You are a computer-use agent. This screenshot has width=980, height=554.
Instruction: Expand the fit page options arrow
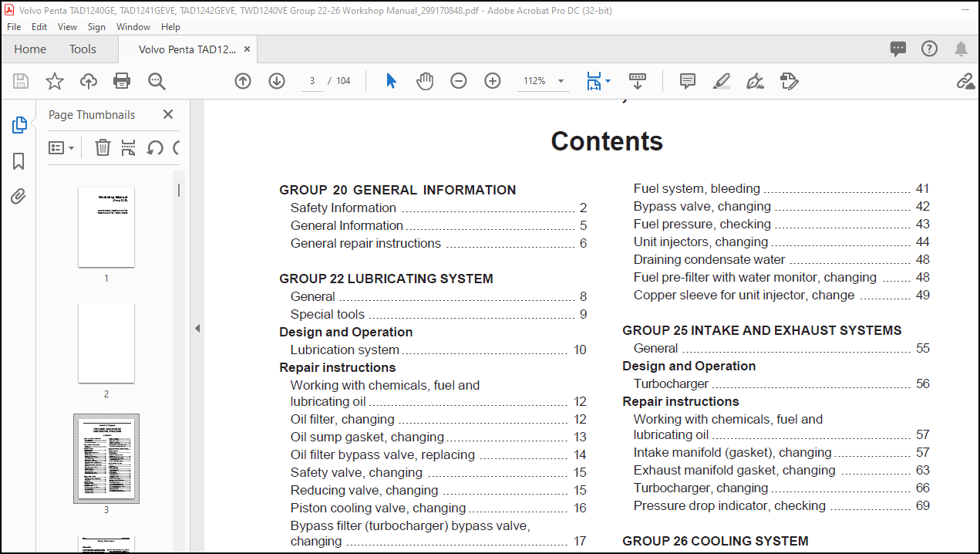tap(608, 81)
